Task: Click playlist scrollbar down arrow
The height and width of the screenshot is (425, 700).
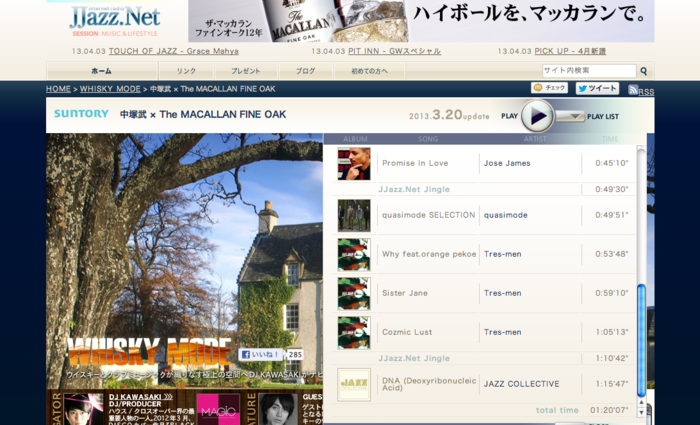Action: 641,413
